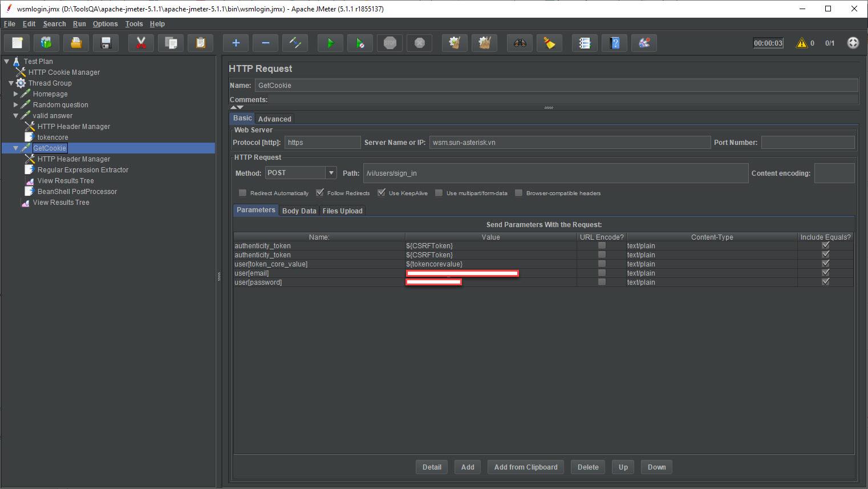
Task: Click the broom Reset Search icon
Action: [549, 43]
